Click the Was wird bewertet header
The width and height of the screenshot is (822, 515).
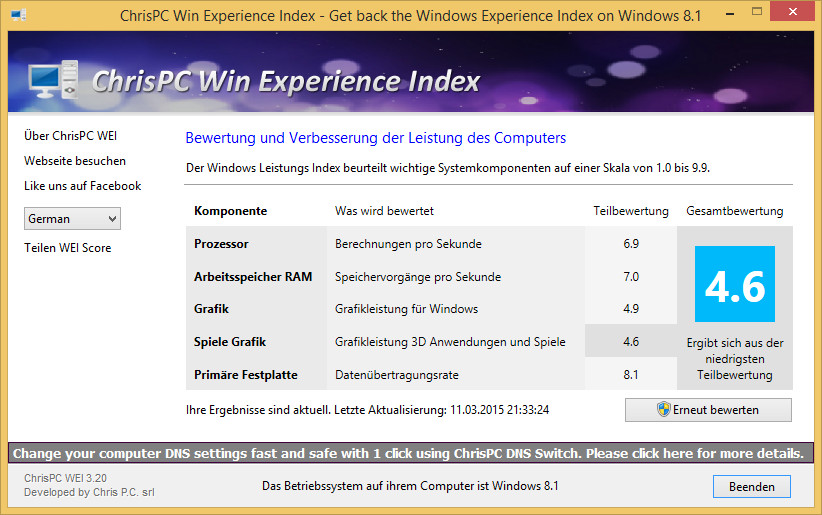(384, 211)
